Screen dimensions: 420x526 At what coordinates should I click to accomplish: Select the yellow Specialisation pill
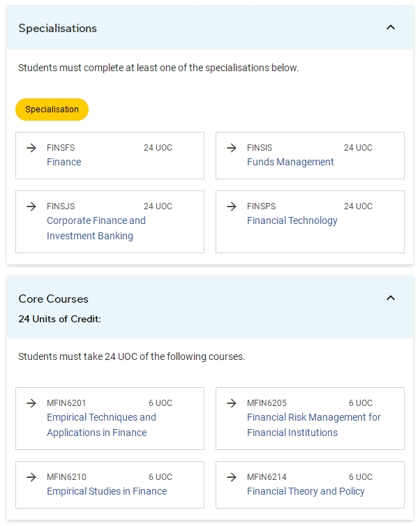(x=52, y=110)
